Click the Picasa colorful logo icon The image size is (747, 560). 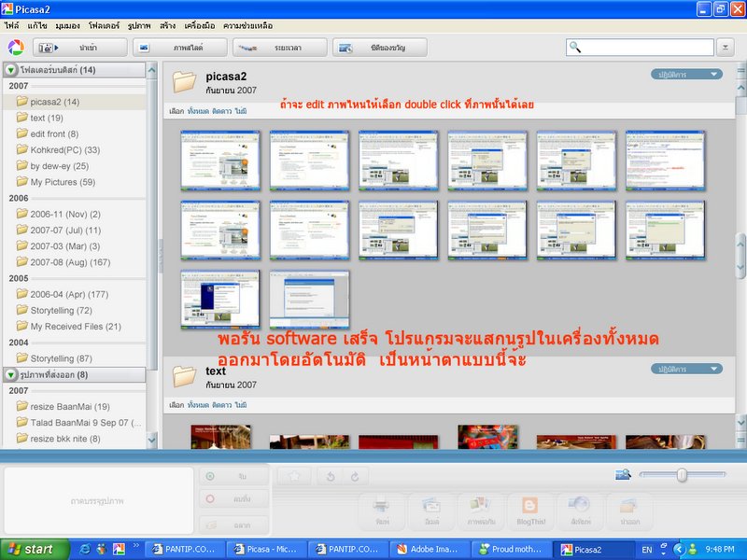coord(16,48)
